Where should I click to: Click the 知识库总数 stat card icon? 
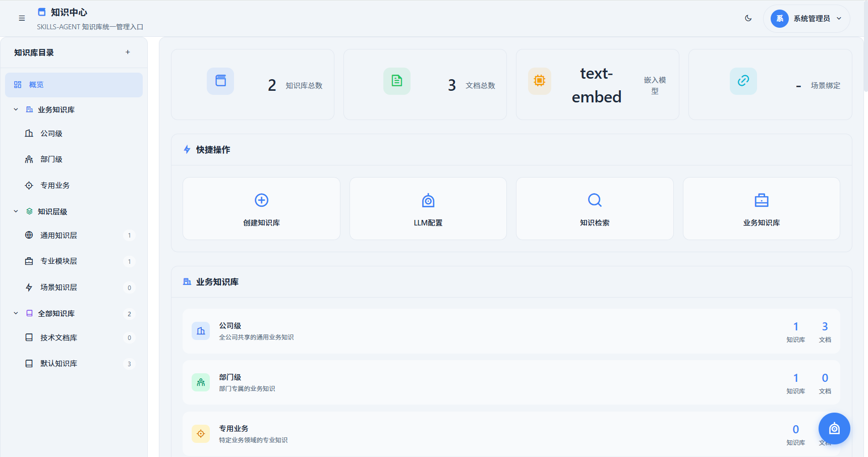(220, 81)
